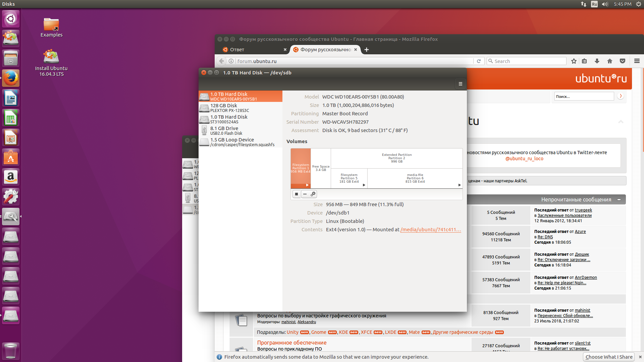644x362 pixels.
Task: Open the Disks hamburger menu
Action: click(x=460, y=84)
